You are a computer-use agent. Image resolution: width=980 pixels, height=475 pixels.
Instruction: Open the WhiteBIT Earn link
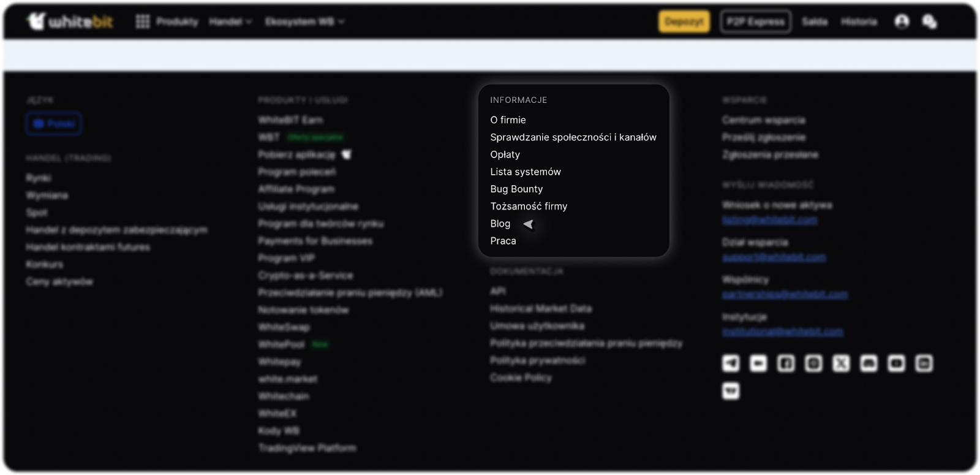(x=290, y=120)
